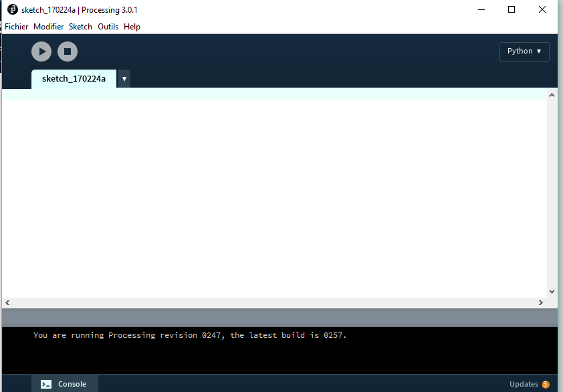
Task: Select the sketch_170224a tab
Action: pyautogui.click(x=74, y=79)
